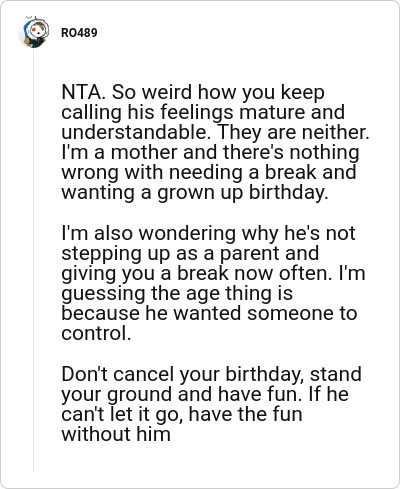Click the line 'stepping up as a parent and'

pyautogui.click(x=190, y=253)
